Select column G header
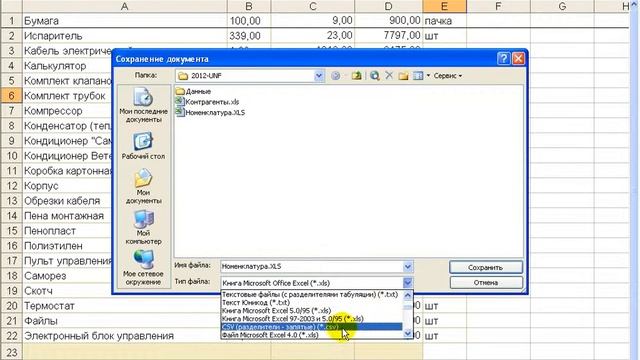The image size is (640, 360). [562, 6]
